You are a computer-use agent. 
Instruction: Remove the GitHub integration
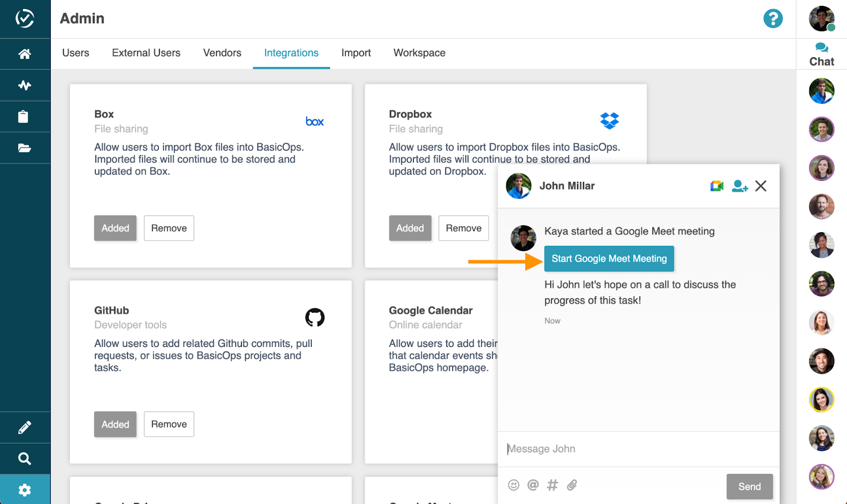click(x=169, y=424)
